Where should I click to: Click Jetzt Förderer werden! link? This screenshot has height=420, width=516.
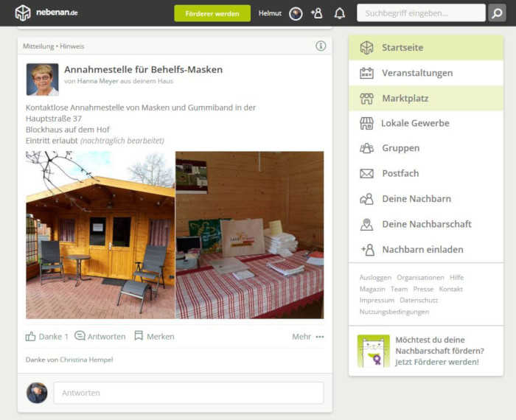[x=437, y=362]
